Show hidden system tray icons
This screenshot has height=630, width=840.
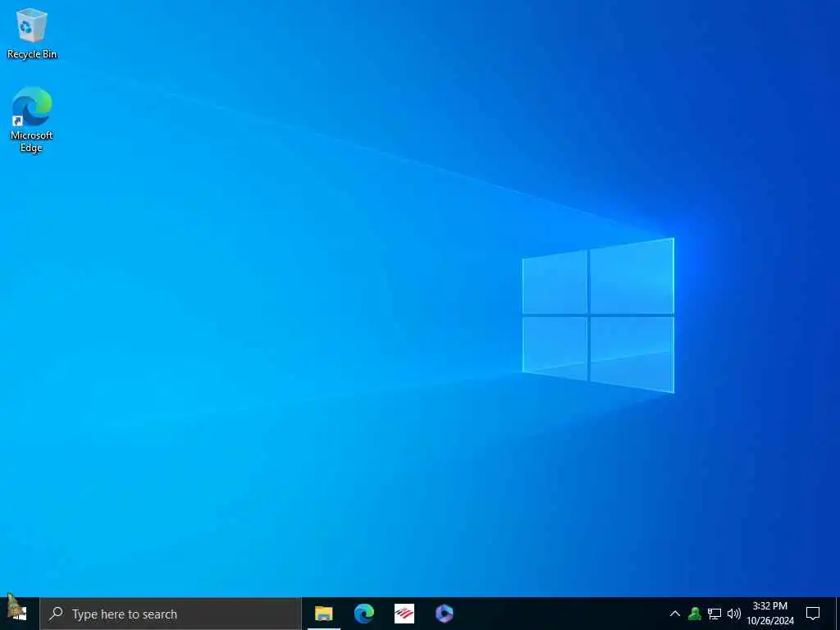pos(675,614)
